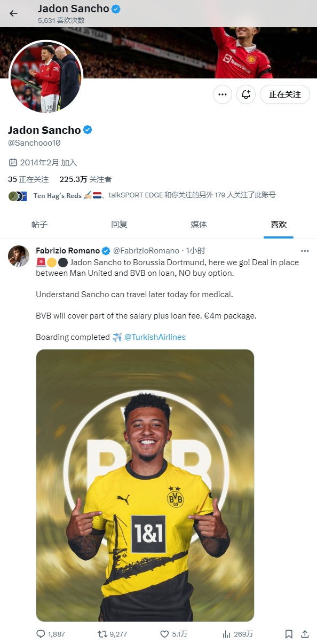Screen dimensions: 317x644
Task: Bookmark the Fabrizio Romano tweet
Action: coord(289,634)
